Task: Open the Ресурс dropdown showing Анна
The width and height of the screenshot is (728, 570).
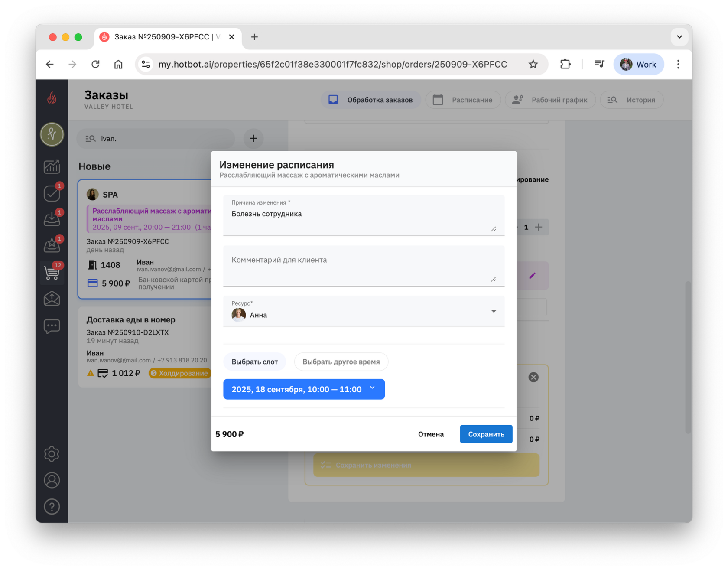Action: pos(364,311)
